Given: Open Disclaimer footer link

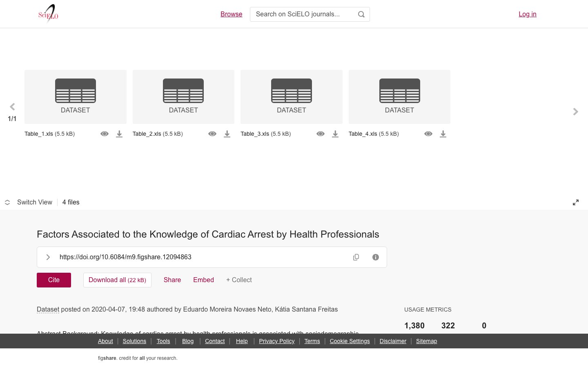Looking at the screenshot, I should tap(393, 341).
